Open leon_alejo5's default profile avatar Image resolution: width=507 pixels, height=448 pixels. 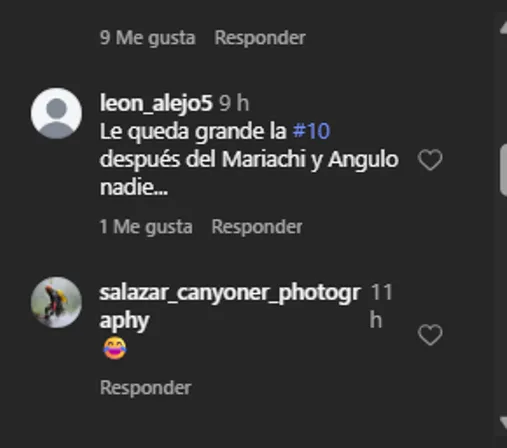click(56, 113)
